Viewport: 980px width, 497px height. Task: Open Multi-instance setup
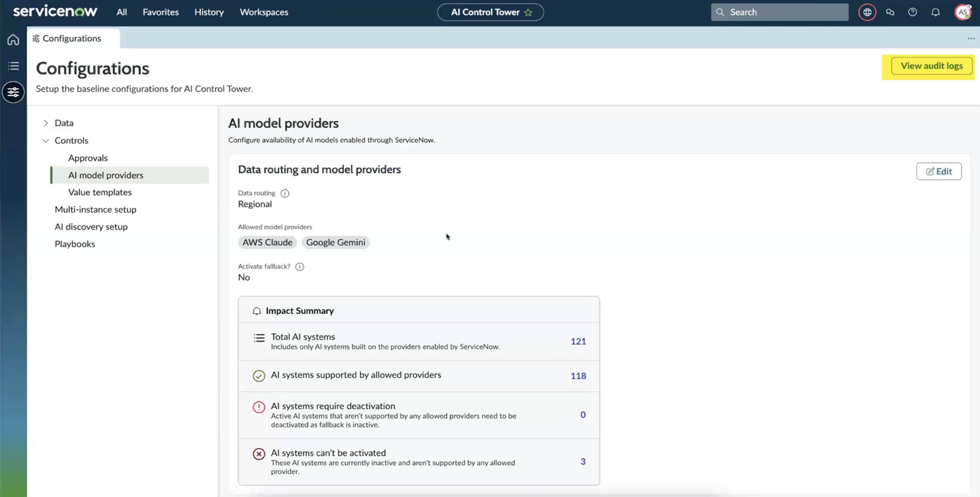click(95, 209)
